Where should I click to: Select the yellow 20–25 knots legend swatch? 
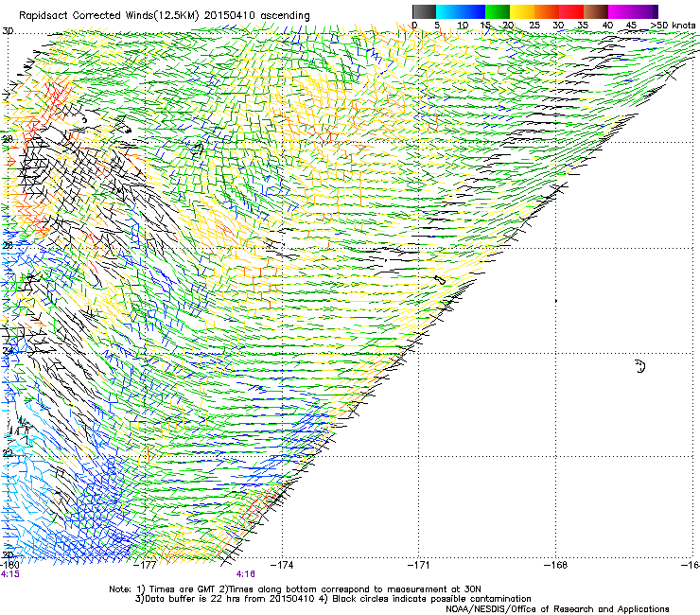pyautogui.click(x=522, y=11)
